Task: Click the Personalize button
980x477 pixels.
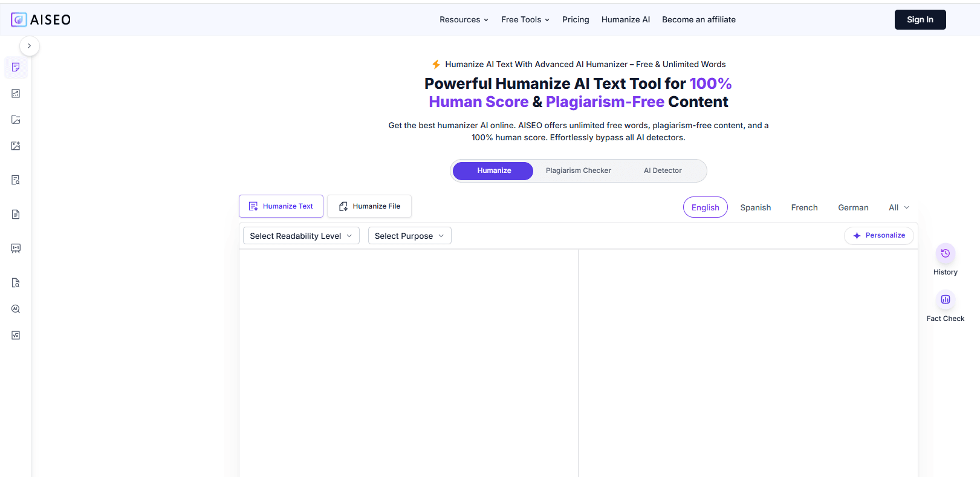Action: tap(879, 236)
